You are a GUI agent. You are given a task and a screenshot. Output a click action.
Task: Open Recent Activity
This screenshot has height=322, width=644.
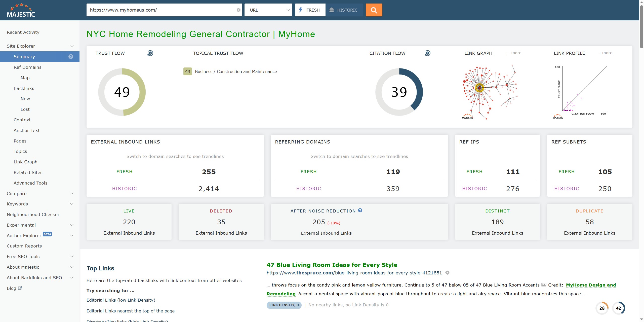coord(23,32)
